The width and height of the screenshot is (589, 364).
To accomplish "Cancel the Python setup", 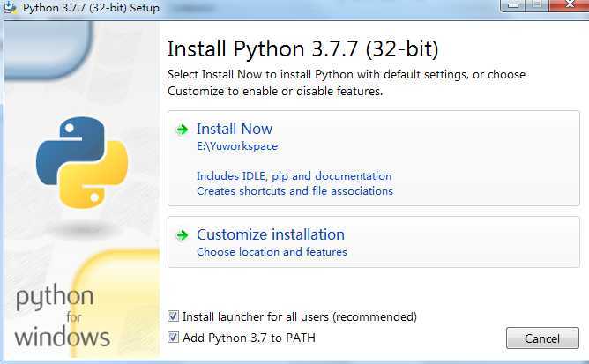I will point(542,338).
